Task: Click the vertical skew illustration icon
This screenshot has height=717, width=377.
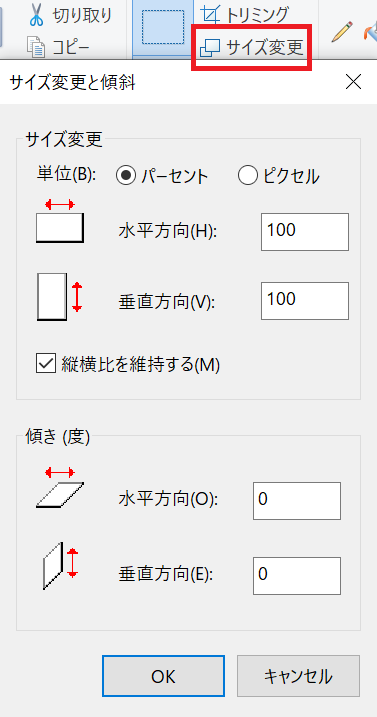Action: tap(60, 565)
